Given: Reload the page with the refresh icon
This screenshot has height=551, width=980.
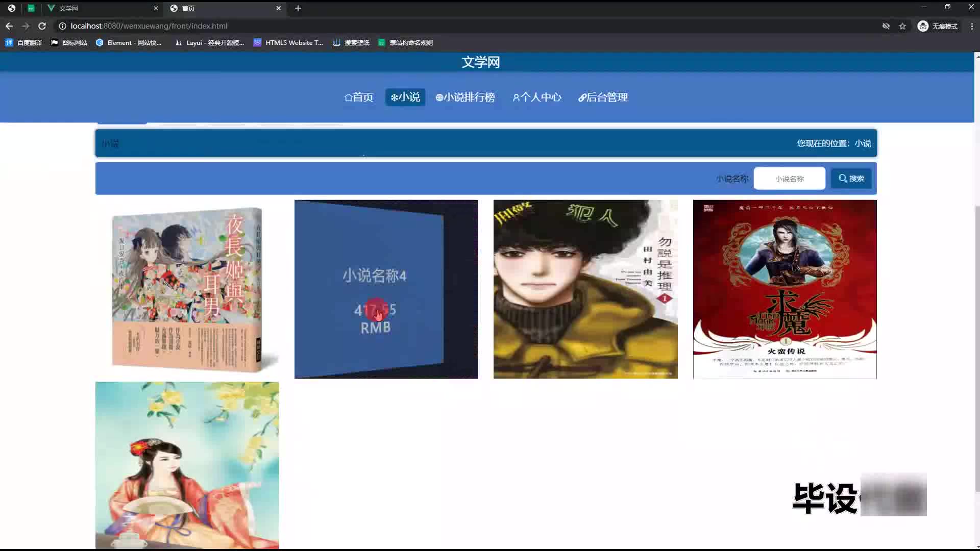Looking at the screenshot, I should coord(42,26).
